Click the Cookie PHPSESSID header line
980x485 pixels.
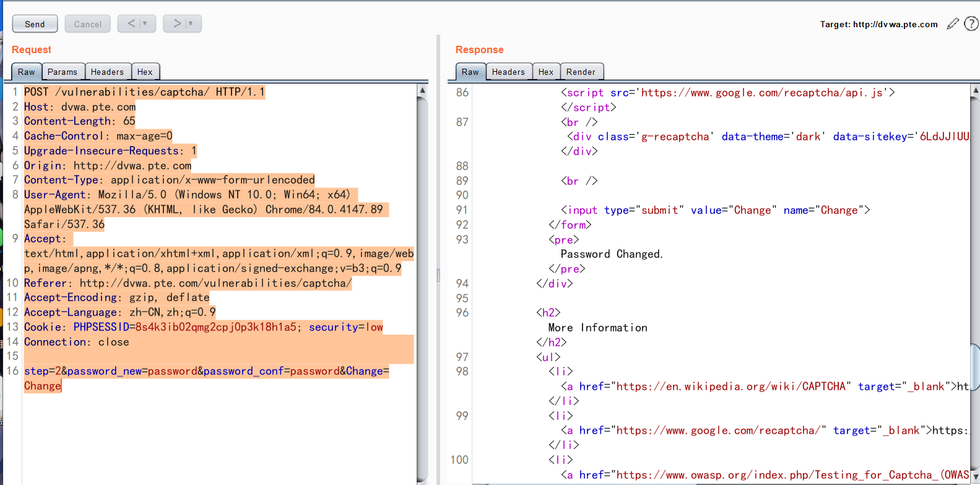[203, 327]
